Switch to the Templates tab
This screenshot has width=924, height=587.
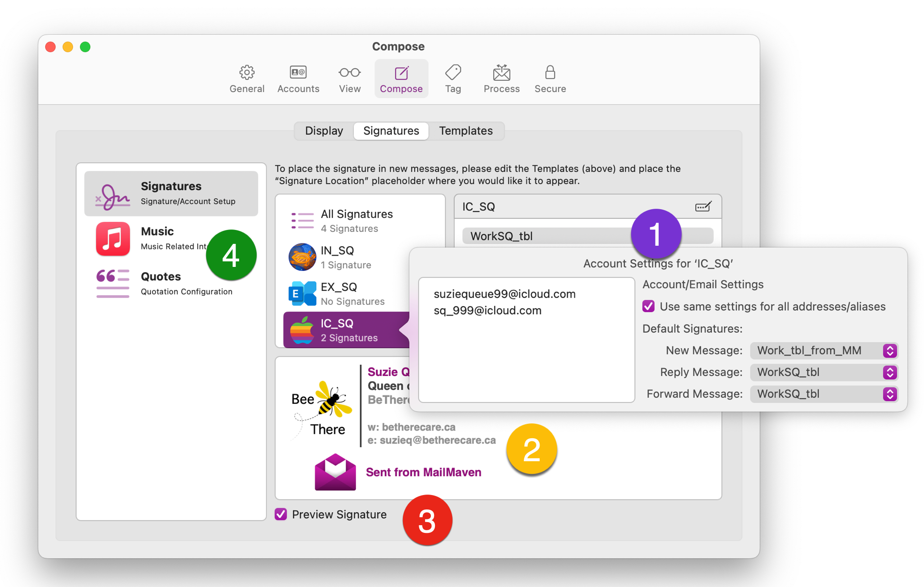pyautogui.click(x=466, y=131)
